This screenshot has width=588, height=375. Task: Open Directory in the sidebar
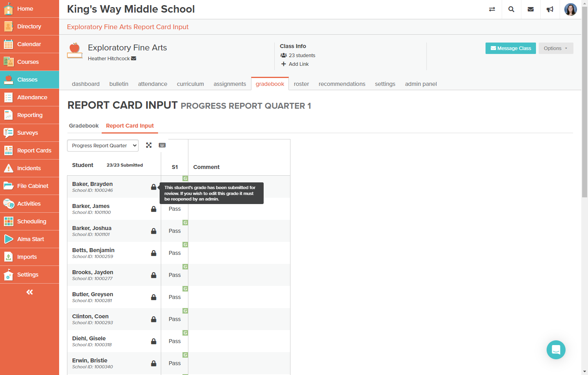point(30,26)
